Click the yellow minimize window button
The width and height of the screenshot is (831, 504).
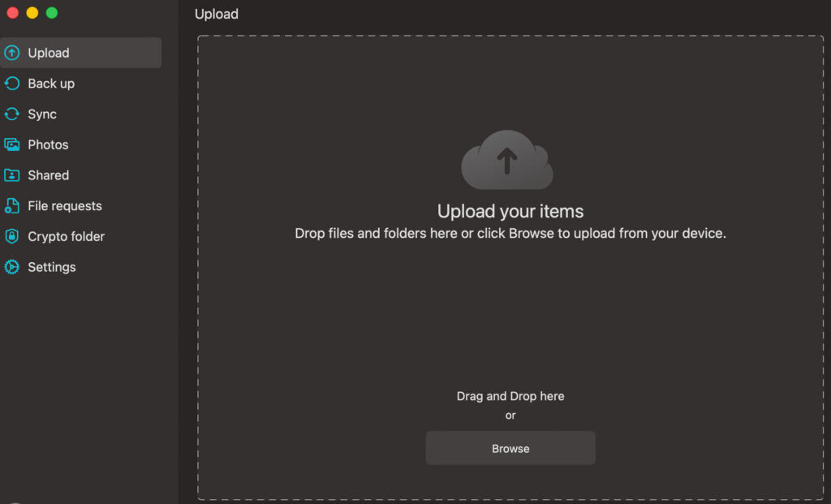(32, 13)
